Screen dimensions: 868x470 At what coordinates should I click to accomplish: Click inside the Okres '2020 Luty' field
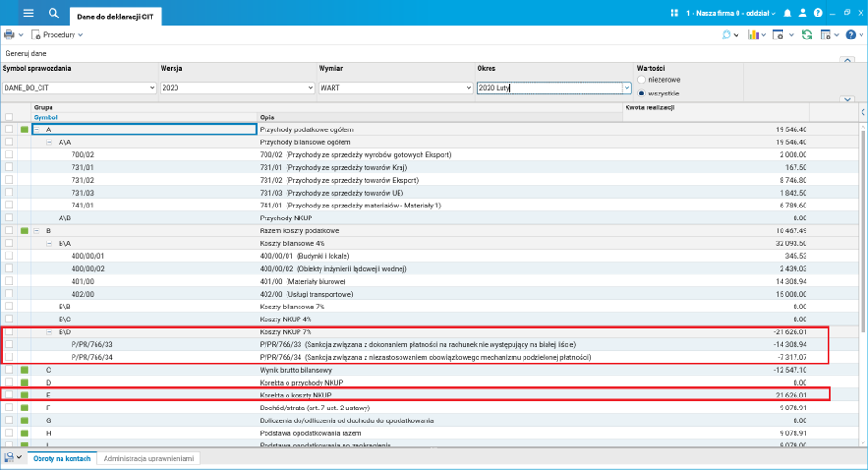pos(549,88)
